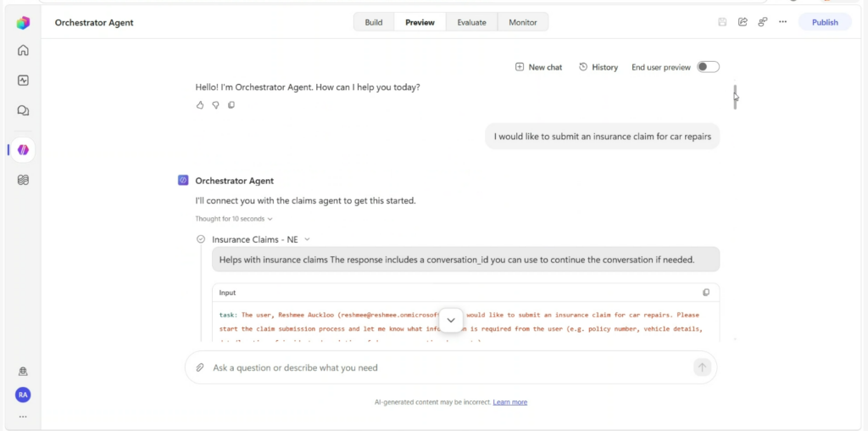
Task: Switch to the Monitor tab
Action: click(523, 22)
